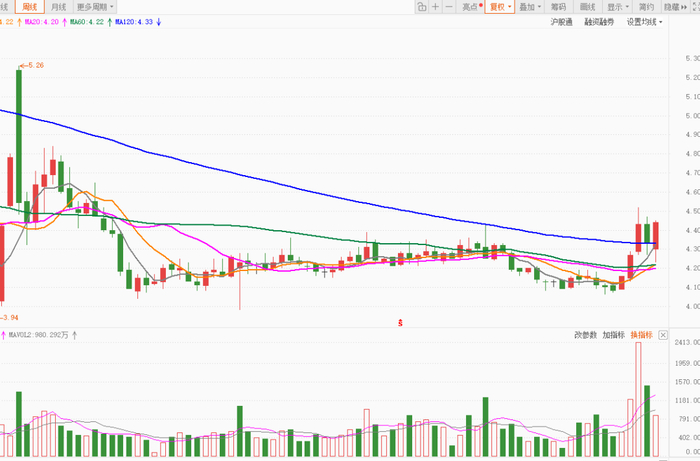
Task: Click the 换指标 switch indicator link
Action: pyautogui.click(x=642, y=335)
